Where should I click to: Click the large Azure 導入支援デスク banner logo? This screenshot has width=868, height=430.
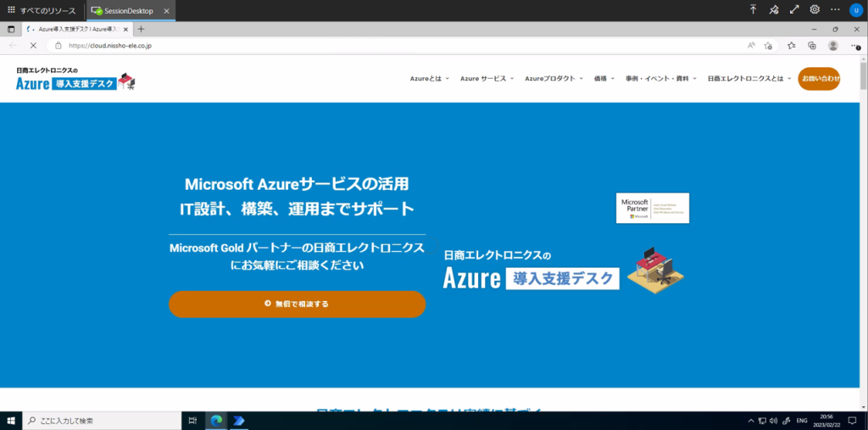click(x=564, y=269)
